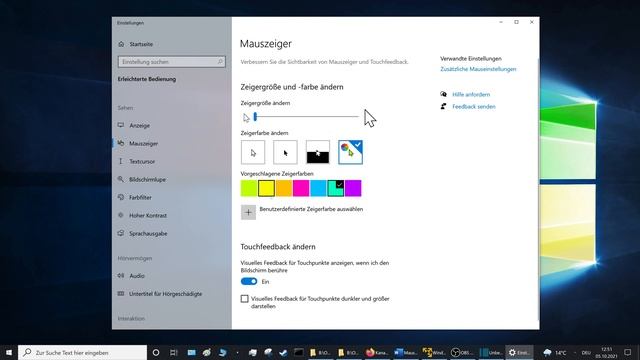Check darker and larger touch feedback box
This screenshot has height=360, width=640.
click(244, 299)
